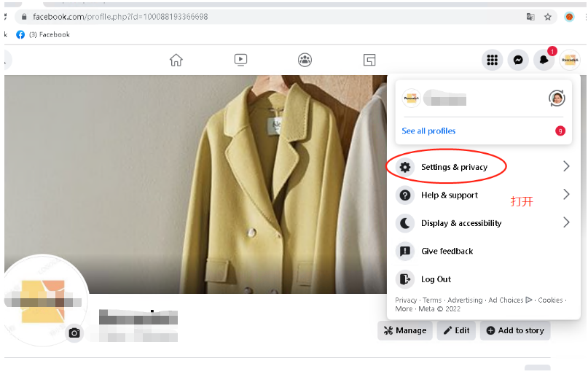Open the Marketplace pages icon
The width and height of the screenshot is (588, 377).
(x=370, y=60)
